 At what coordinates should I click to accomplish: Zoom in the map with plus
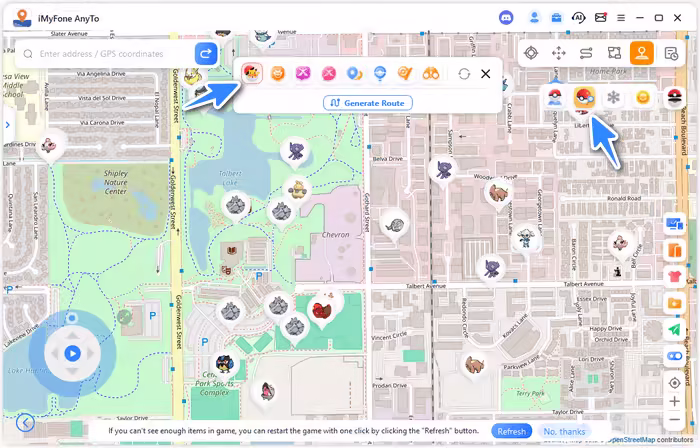coord(675,401)
